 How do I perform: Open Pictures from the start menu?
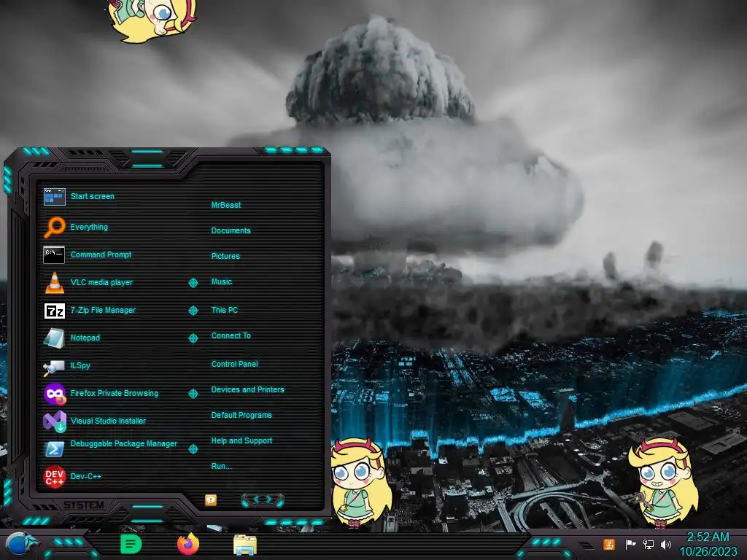tap(225, 256)
